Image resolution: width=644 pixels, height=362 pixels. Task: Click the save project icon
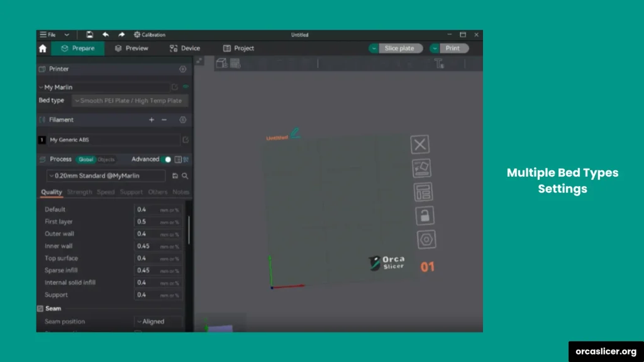90,35
